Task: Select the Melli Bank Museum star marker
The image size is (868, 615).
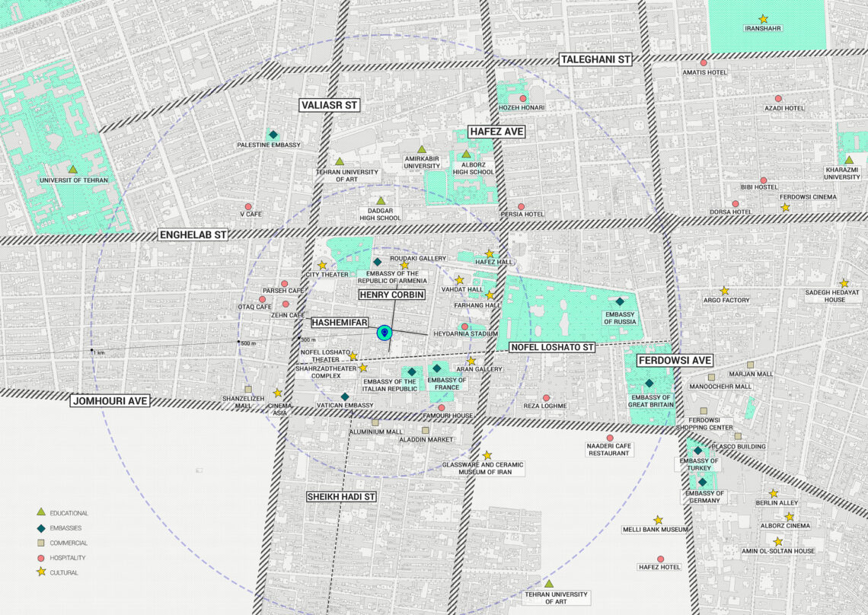Action: (658, 520)
